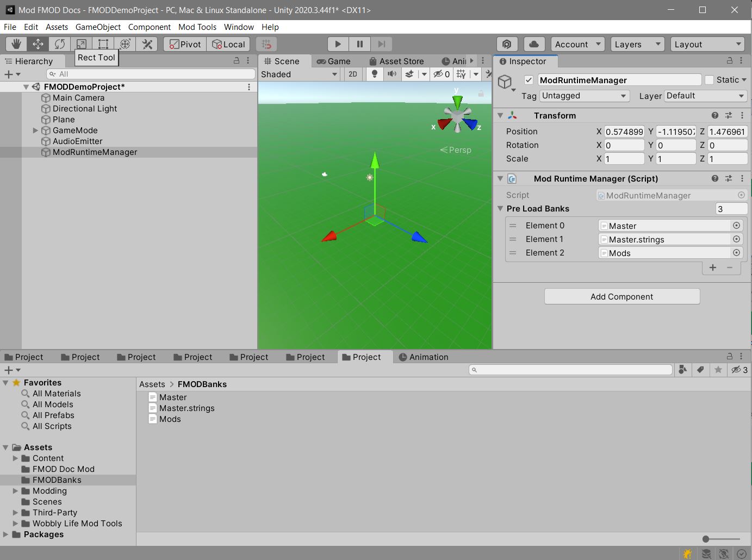Disable the ModRuntimeManager active checkbox
The width and height of the screenshot is (752, 560).
529,80
